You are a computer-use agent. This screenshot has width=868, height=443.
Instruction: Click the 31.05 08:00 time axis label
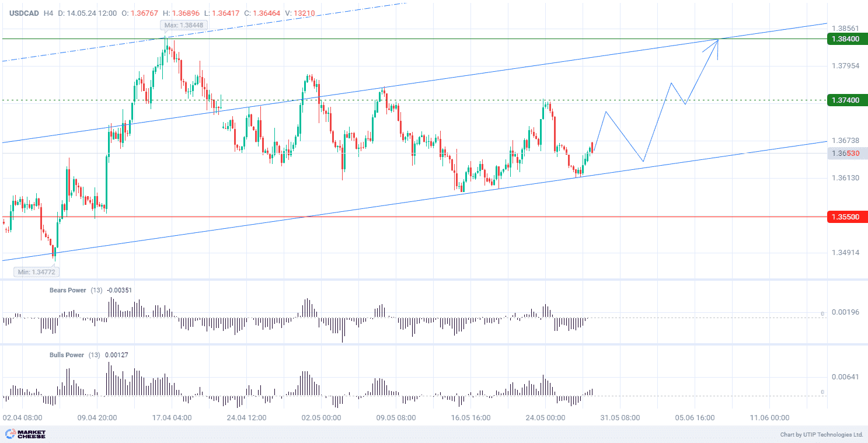point(620,418)
